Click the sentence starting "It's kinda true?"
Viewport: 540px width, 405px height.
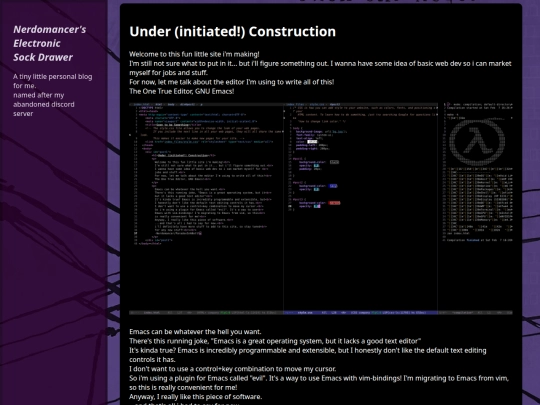coord(308,355)
